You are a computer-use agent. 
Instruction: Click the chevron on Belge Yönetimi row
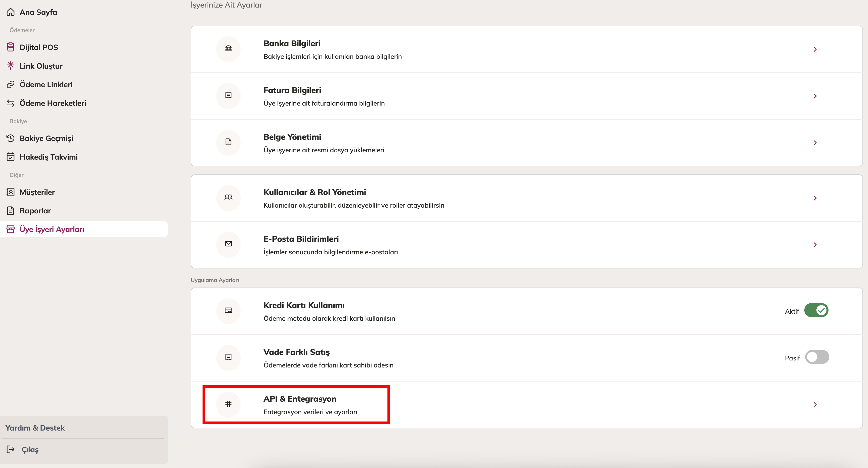point(815,143)
